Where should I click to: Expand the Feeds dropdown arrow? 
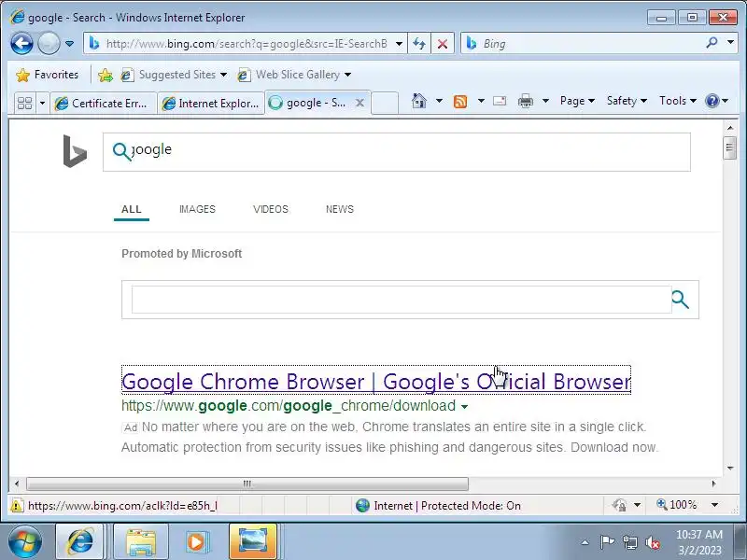[x=481, y=101]
